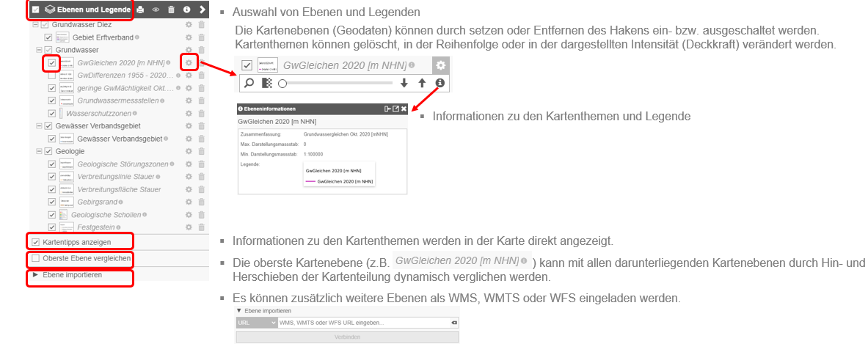Enable the Oberste Ebene vergleichen checkbox
Image resolution: width=868 pixels, height=344 pixels.
[36, 258]
